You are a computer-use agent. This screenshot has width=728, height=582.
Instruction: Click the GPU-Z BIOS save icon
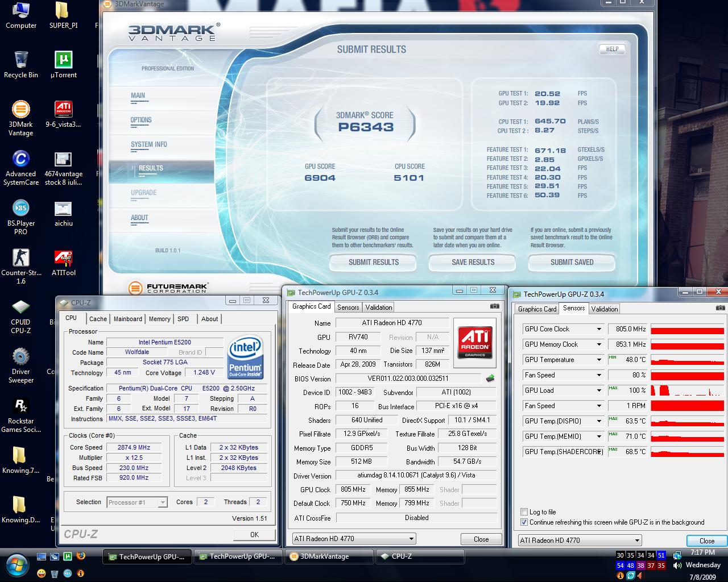coord(490,378)
